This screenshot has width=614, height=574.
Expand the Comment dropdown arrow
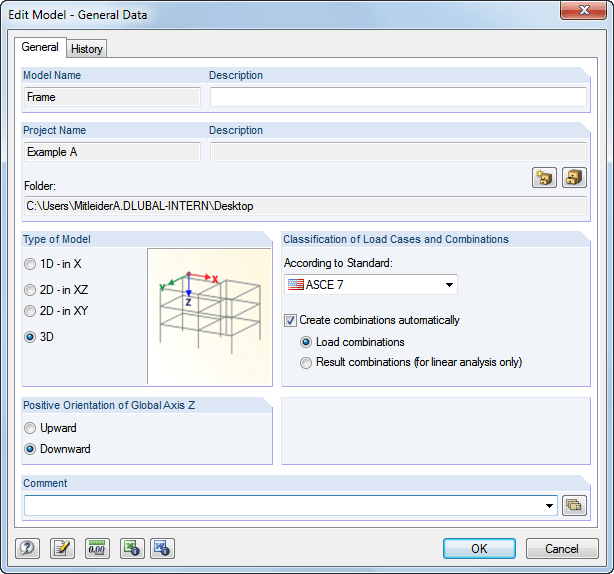tap(549, 505)
